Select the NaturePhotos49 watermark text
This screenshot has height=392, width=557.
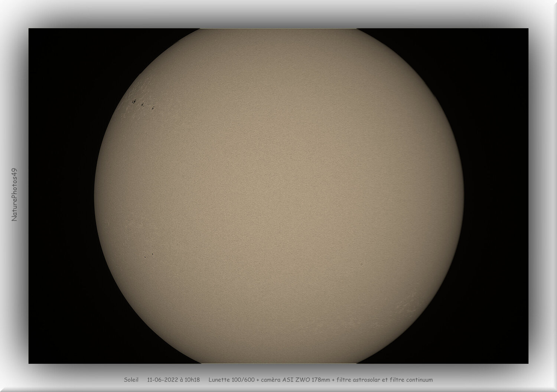coord(15,195)
